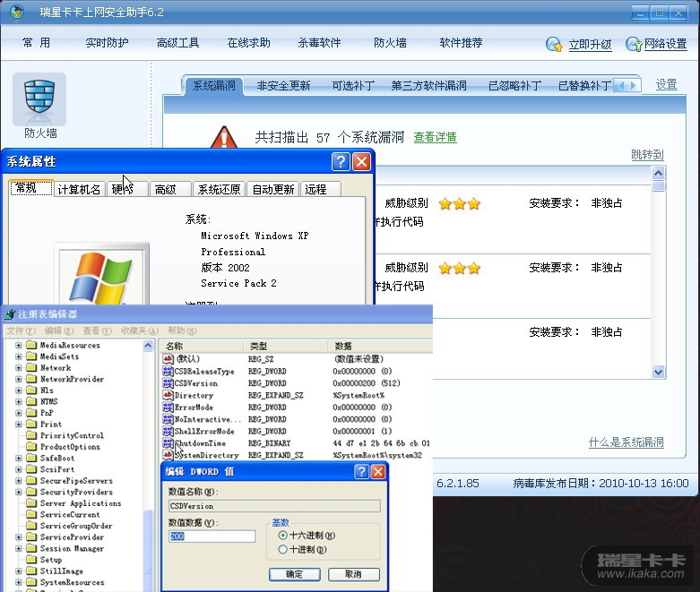Click the upgrade now globe icon
The width and height of the screenshot is (700, 592).
[x=554, y=44]
